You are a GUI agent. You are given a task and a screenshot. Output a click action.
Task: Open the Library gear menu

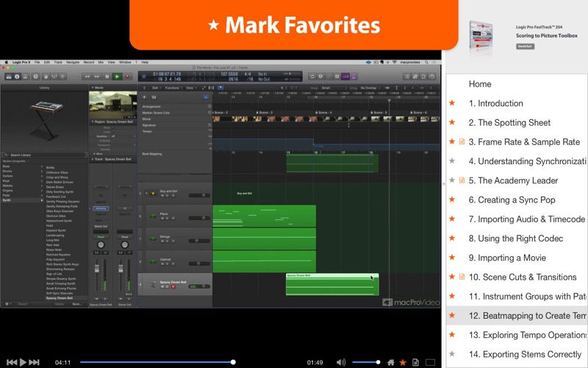[x=7, y=304]
